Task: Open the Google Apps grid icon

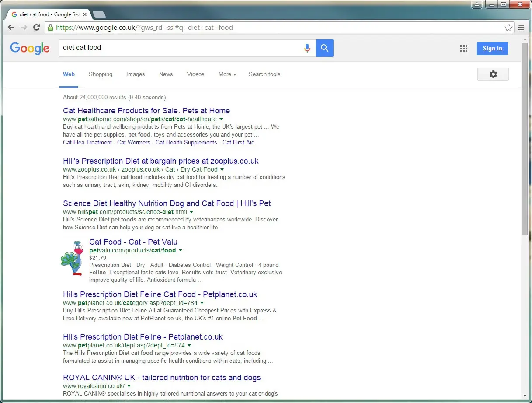Action: tap(463, 48)
